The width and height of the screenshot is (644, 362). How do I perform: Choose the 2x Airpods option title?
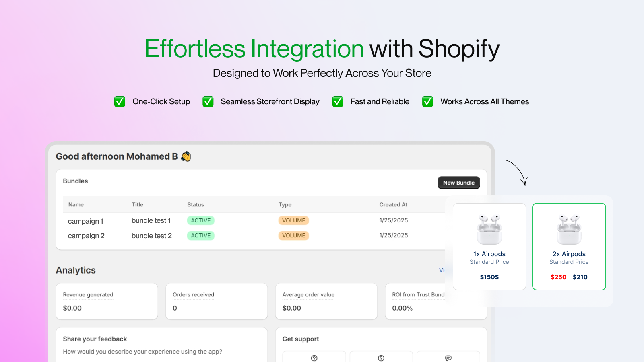coord(569,254)
